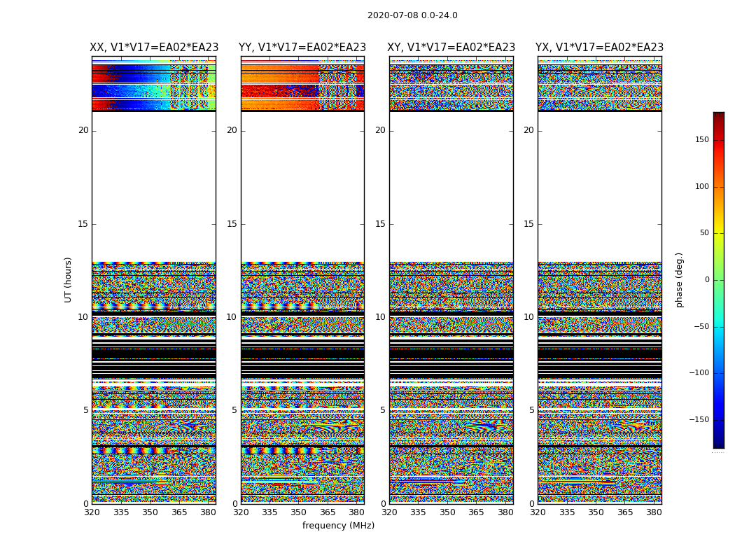Click the "10" hour tick of the YX panel
This screenshot has width=735, height=560.
point(529,317)
